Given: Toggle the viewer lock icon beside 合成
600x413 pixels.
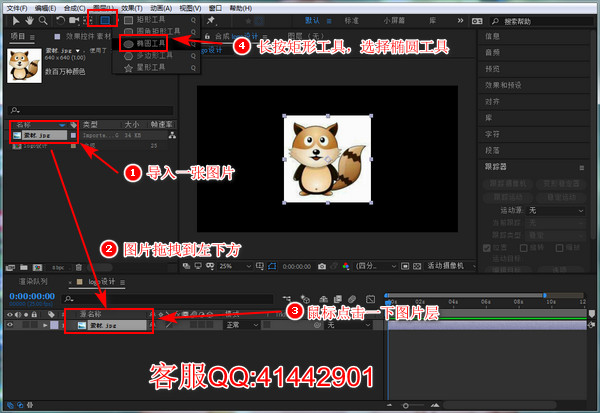Looking at the screenshot, I should pyautogui.click(x=207, y=36).
